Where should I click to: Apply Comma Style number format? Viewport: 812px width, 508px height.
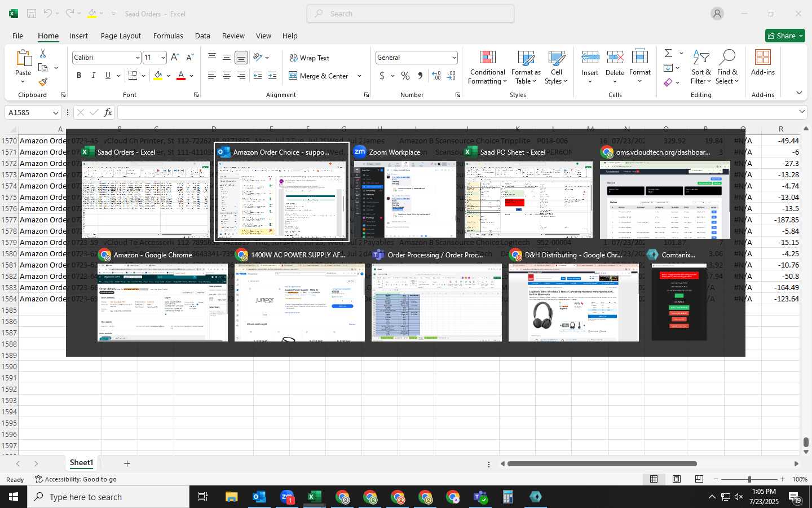[x=420, y=76]
